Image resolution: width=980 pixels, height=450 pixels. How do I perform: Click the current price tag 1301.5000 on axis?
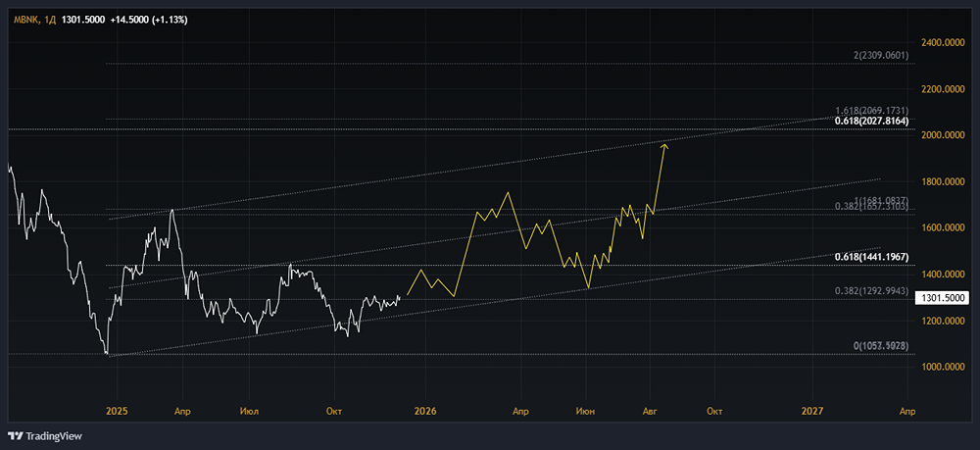pos(943,297)
